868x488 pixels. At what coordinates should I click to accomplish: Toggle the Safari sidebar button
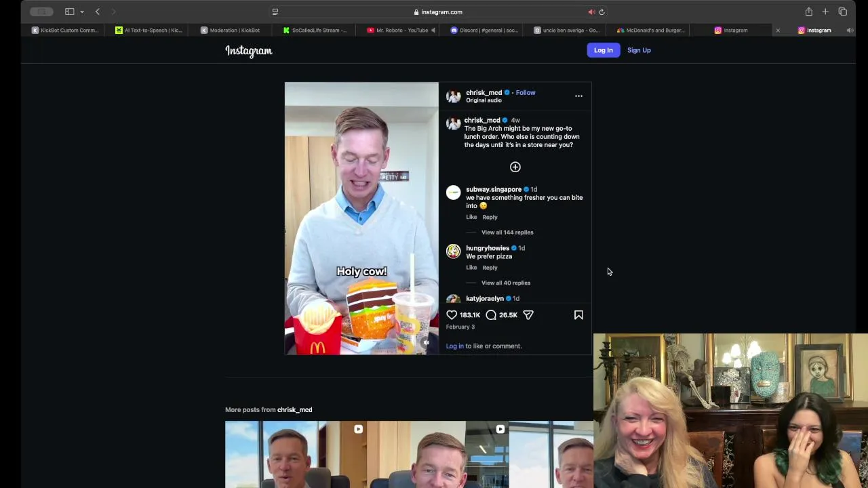click(x=69, y=12)
